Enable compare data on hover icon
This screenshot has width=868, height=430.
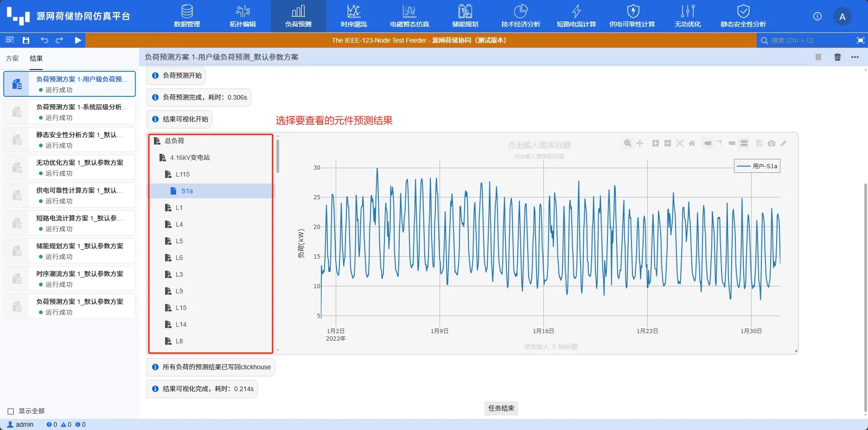click(744, 143)
